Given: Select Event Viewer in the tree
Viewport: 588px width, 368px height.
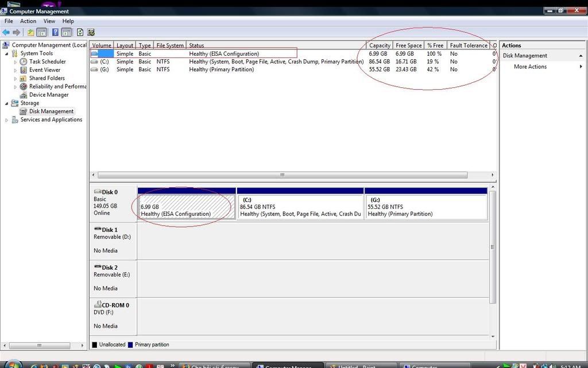Looking at the screenshot, I should pyautogui.click(x=44, y=70).
